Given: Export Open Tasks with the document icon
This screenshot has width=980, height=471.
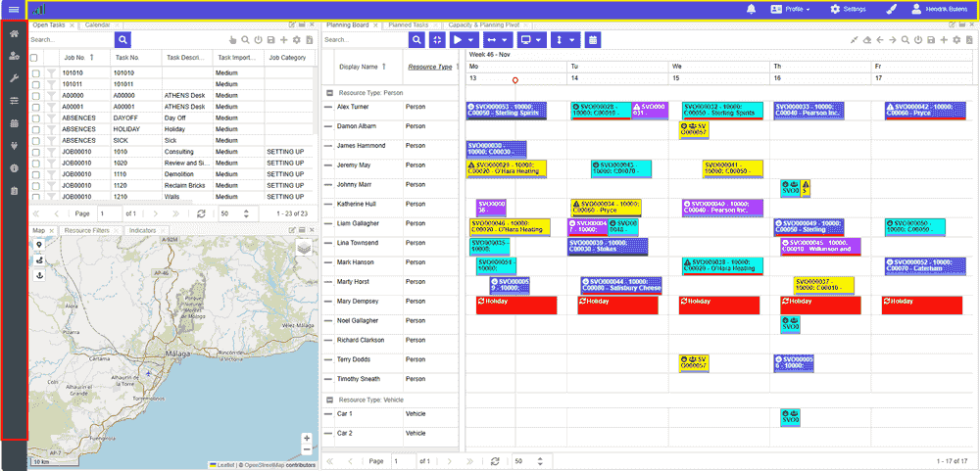Looking at the screenshot, I should pos(310,40).
